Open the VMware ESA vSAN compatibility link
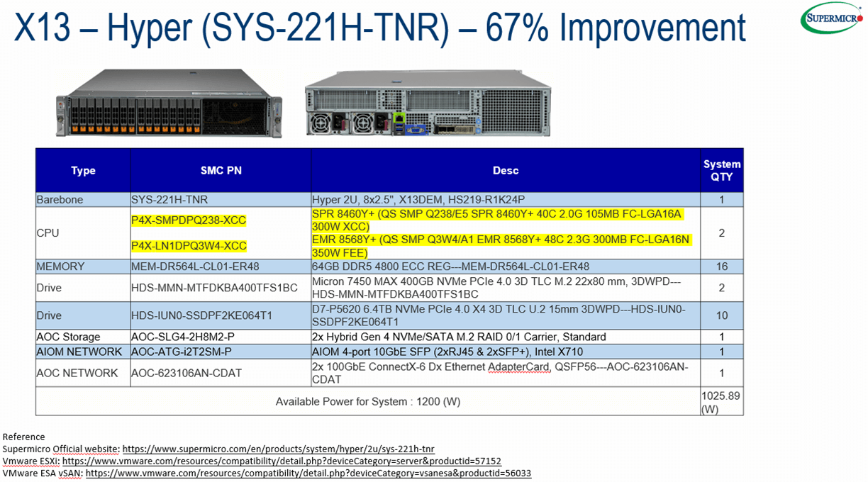This screenshot has height=482, width=868. 308,473
